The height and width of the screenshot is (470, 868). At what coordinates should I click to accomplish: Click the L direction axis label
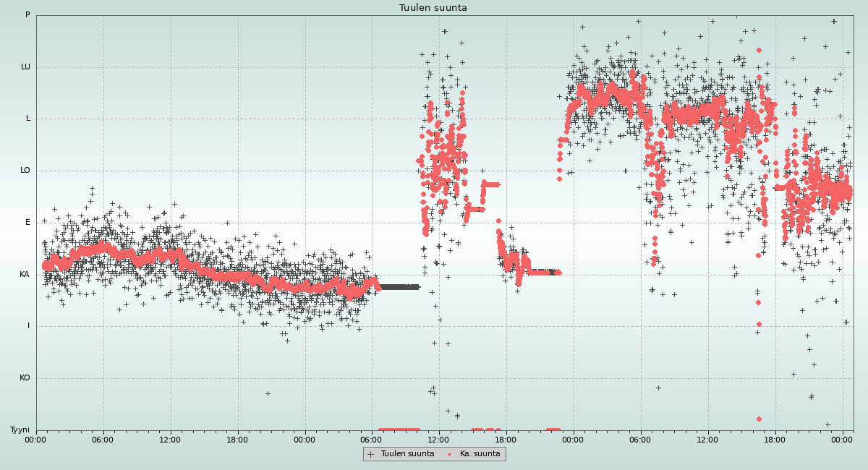click(x=28, y=119)
